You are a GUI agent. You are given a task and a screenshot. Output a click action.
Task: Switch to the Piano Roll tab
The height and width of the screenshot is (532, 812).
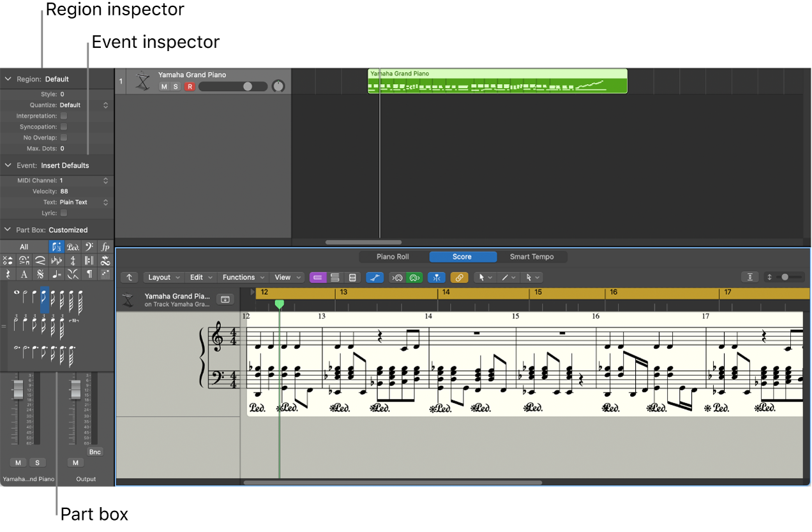click(x=391, y=256)
